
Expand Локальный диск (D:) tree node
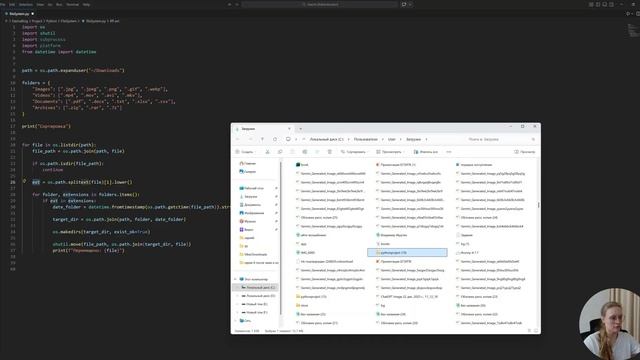[x=238, y=296]
